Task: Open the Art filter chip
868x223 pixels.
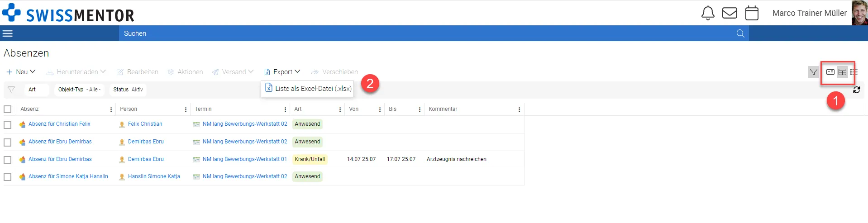Action: tap(37, 90)
